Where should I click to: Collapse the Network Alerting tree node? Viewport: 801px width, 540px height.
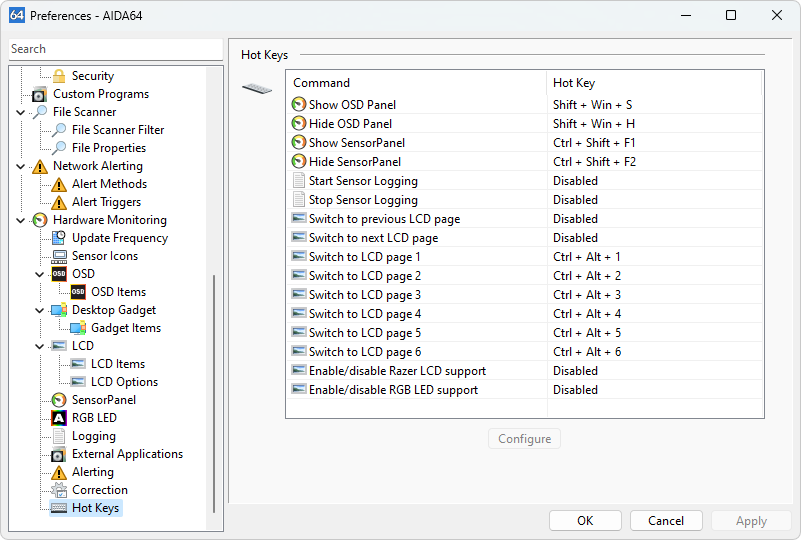point(21,166)
